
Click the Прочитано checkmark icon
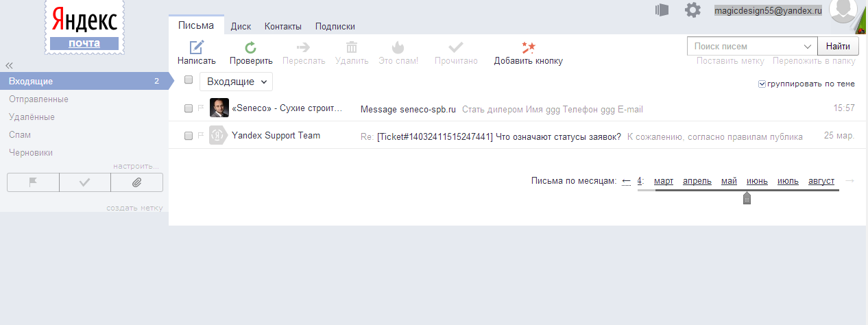pos(456,47)
